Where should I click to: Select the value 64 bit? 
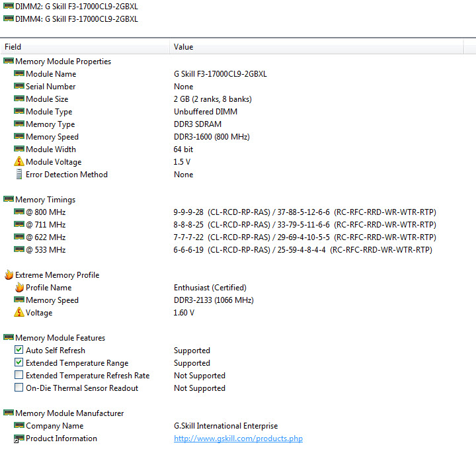tap(183, 149)
